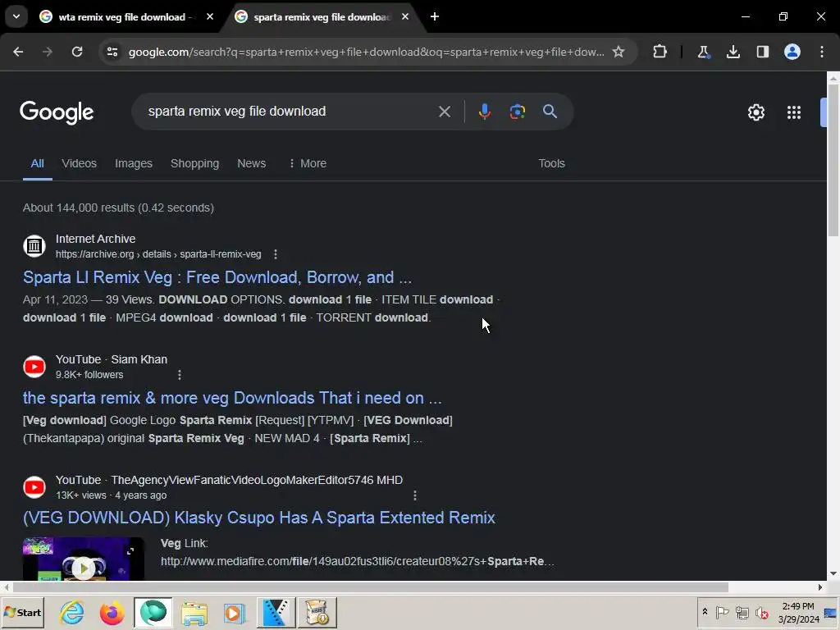Viewport: 840px width, 630px height.
Task: Open the file explorer taskbar icon
Action: (x=194, y=612)
